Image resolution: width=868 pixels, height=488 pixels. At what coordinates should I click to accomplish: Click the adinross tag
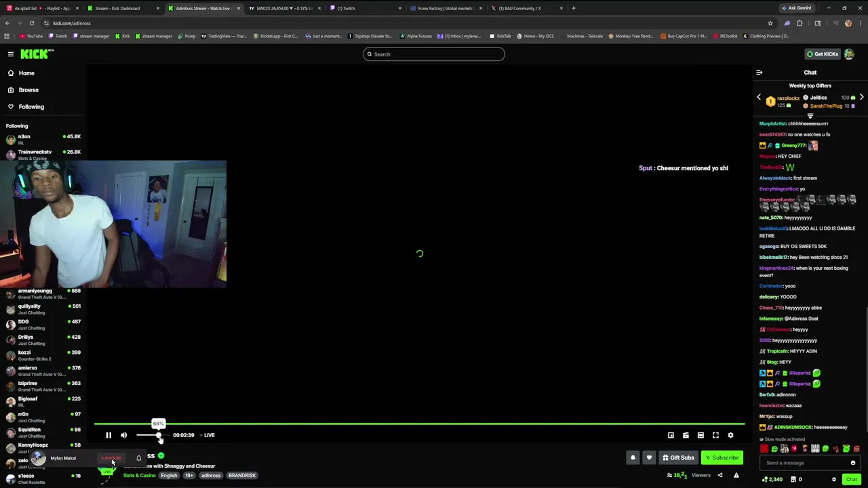[211, 475]
